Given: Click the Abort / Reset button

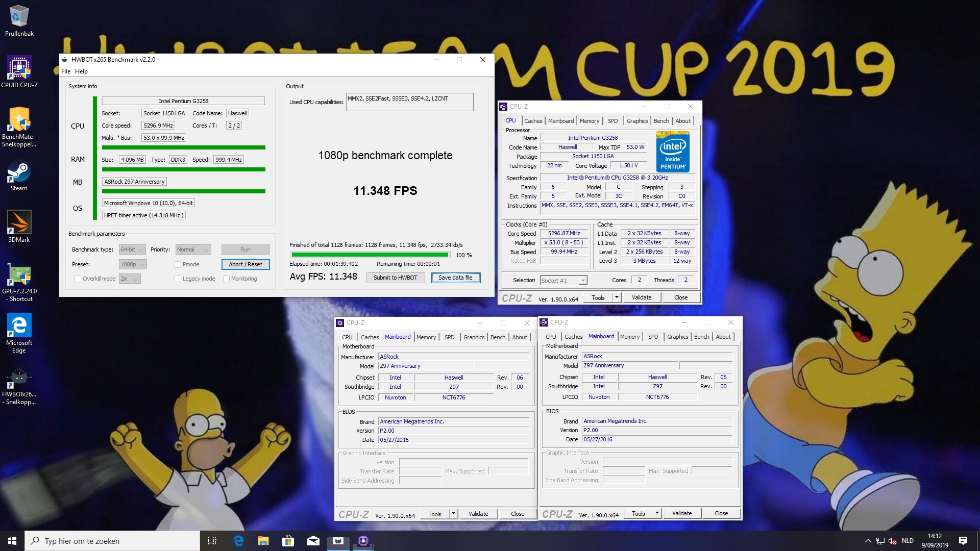Looking at the screenshot, I should [x=246, y=264].
